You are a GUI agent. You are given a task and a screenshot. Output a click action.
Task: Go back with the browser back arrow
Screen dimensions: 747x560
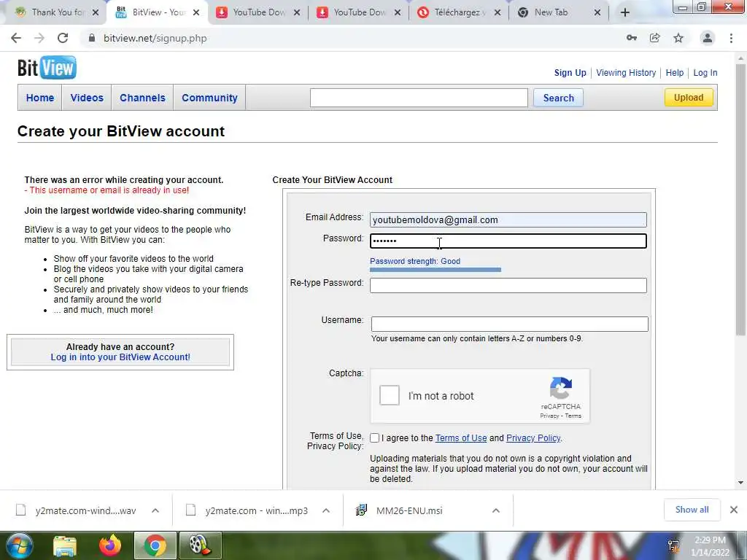16,38
